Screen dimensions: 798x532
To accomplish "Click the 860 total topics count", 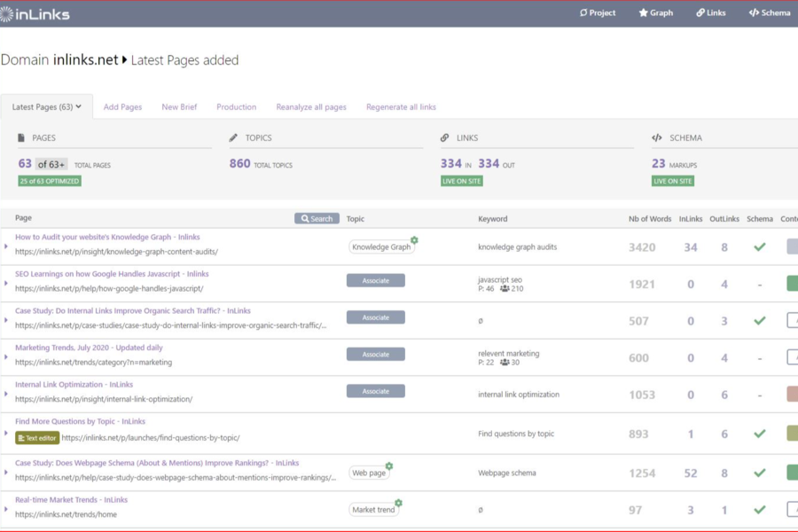I will (x=239, y=163).
